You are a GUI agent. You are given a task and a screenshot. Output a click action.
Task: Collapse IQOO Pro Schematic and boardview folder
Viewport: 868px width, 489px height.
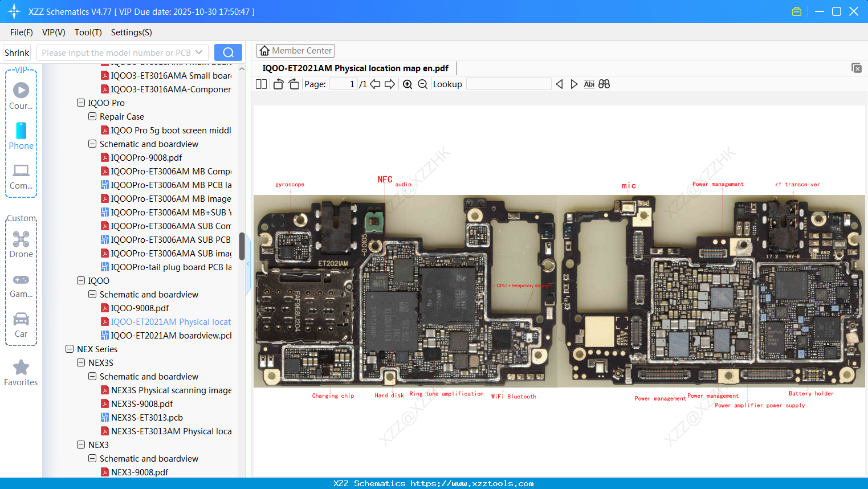(92, 144)
